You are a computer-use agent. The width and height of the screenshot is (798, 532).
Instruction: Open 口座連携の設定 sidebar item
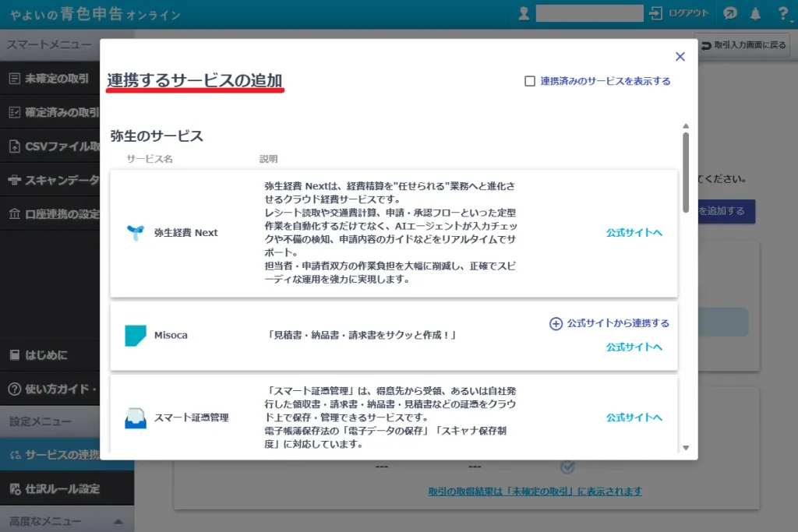click(x=50, y=214)
